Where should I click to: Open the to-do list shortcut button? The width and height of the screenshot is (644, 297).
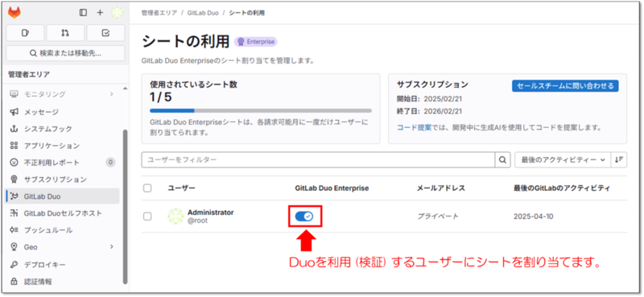(105, 33)
